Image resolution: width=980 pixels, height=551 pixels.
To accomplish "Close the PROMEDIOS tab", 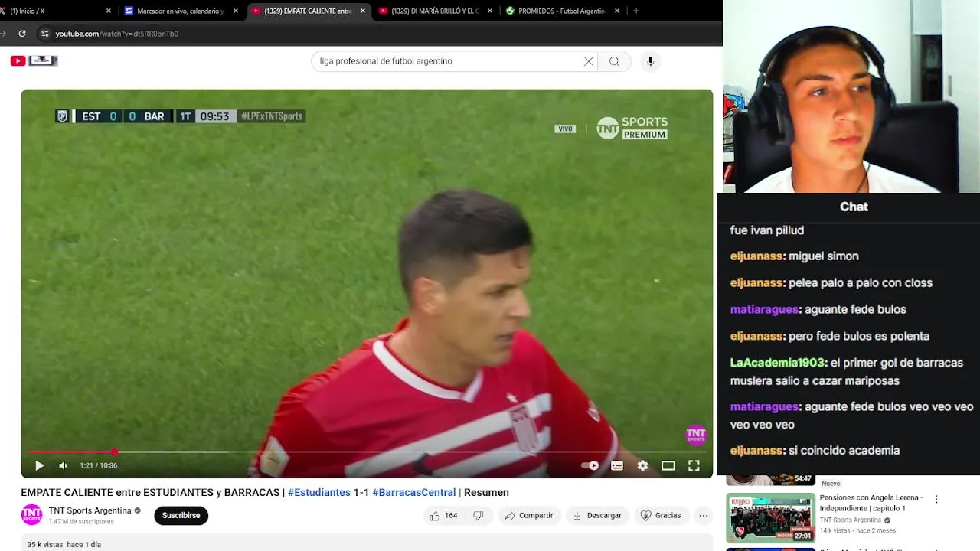I will [x=617, y=11].
